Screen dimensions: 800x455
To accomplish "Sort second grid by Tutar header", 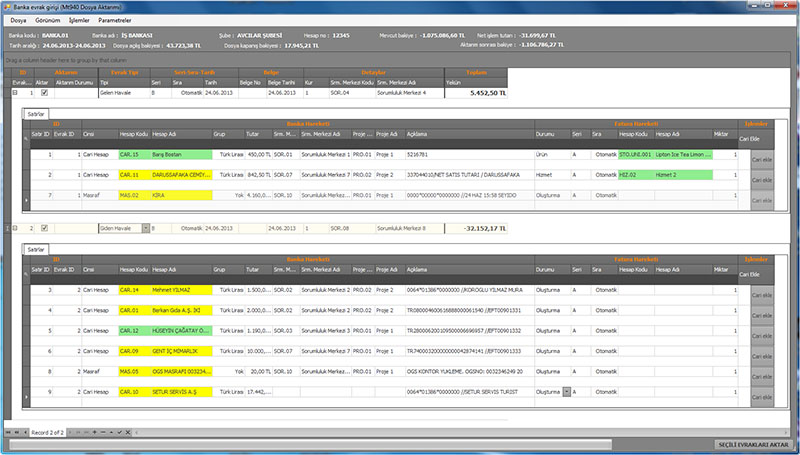I will (258, 269).
